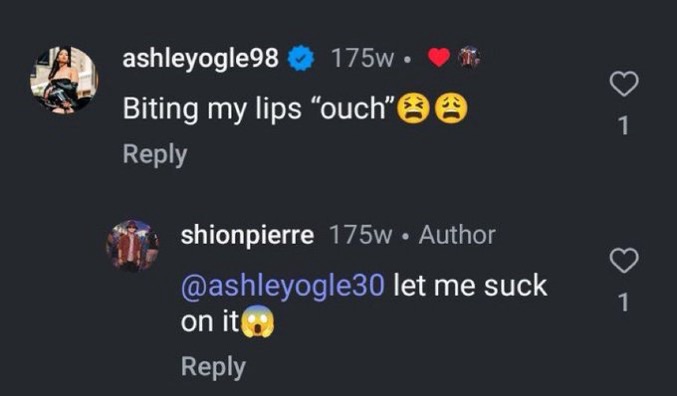Click the small author avatar beside the red heart

[470, 57]
